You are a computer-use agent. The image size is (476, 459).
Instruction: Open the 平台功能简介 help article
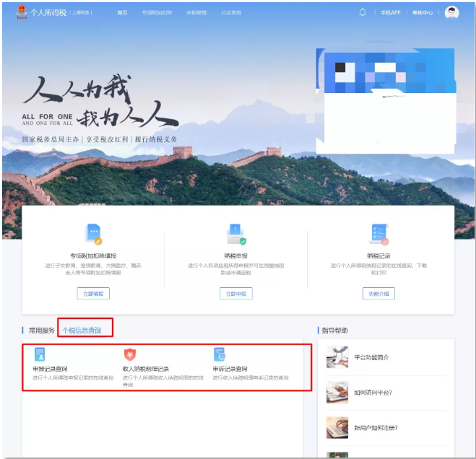371,357
